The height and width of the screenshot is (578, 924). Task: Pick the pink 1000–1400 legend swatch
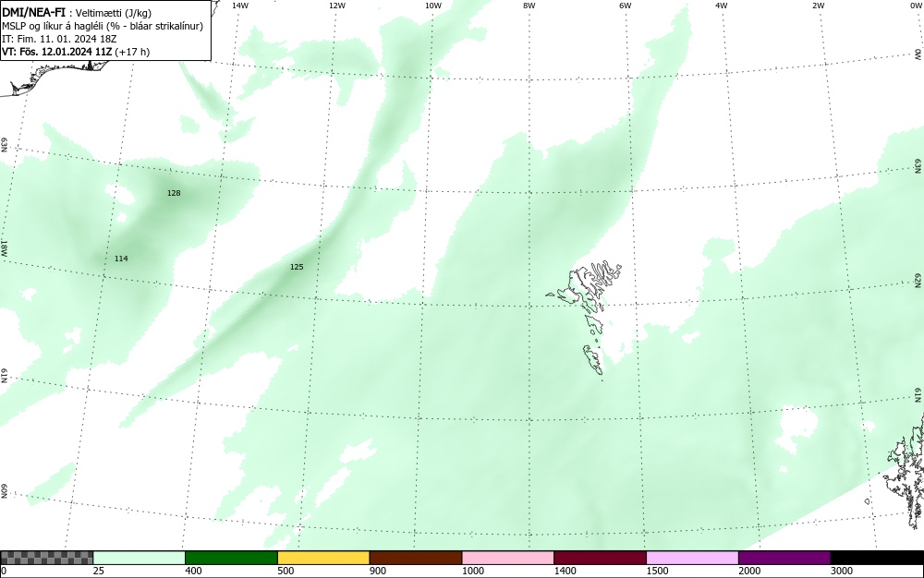point(508,558)
